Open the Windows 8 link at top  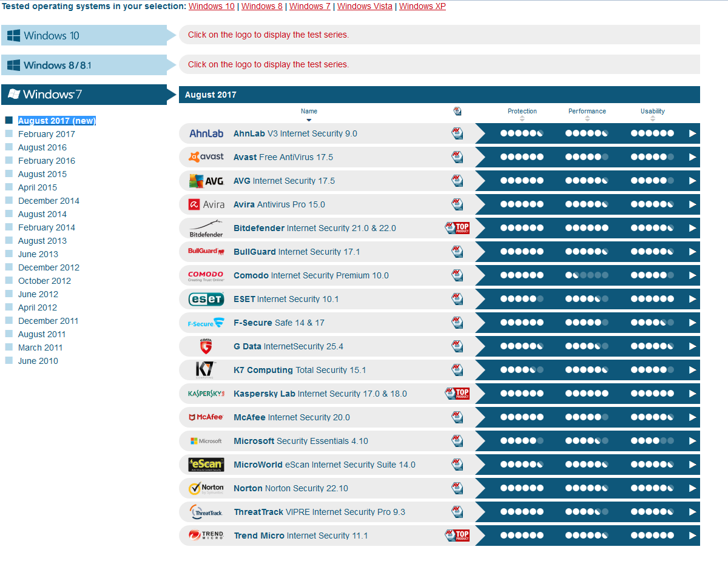pyautogui.click(x=262, y=6)
